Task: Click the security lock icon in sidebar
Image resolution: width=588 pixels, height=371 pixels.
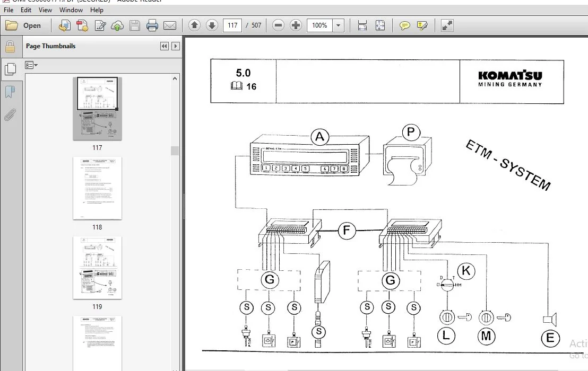Action: coord(10,47)
